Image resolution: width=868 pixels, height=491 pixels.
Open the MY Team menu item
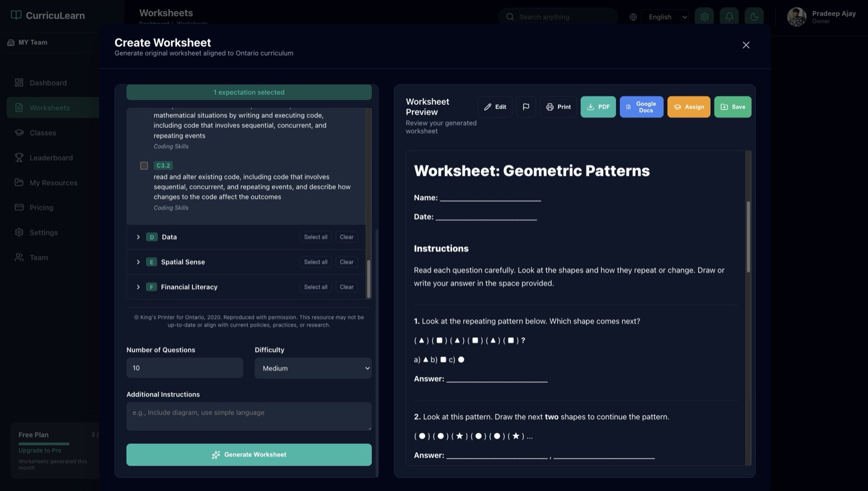coord(28,42)
